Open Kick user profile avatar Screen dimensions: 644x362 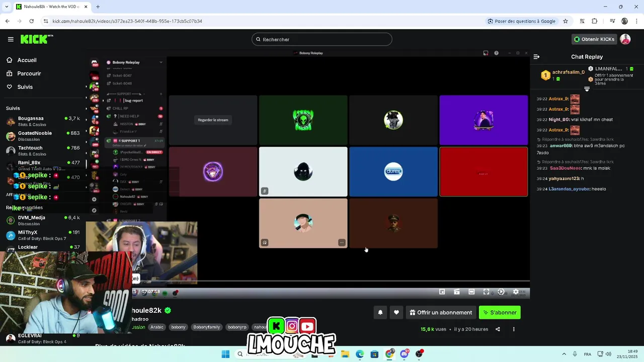coord(625,39)
